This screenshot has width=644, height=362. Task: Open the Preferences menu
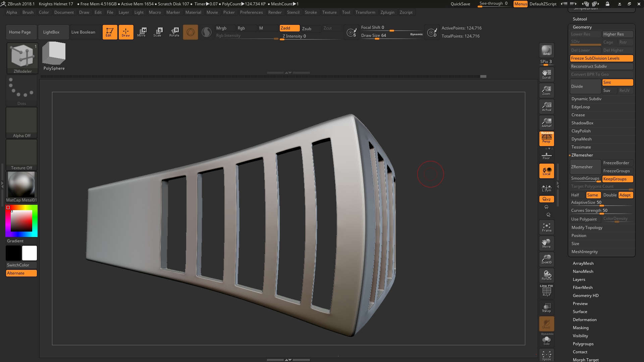coord(252,12)
